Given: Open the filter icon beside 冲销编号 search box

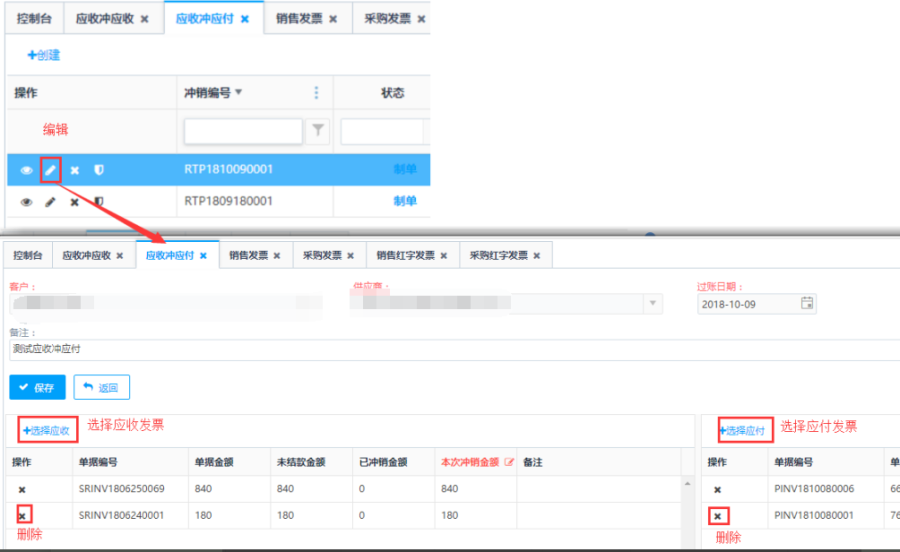Looking at the screenshot, I should click(318, 130).
